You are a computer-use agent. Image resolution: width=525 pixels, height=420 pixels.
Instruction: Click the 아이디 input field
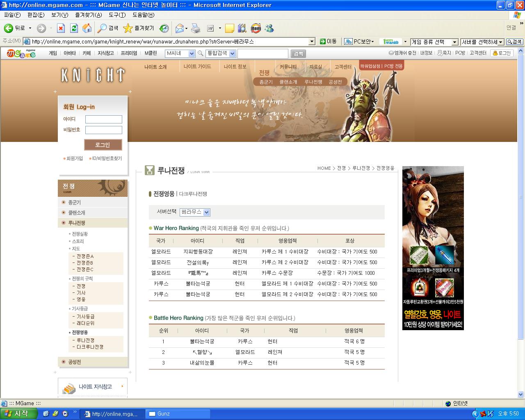[104, 119]
